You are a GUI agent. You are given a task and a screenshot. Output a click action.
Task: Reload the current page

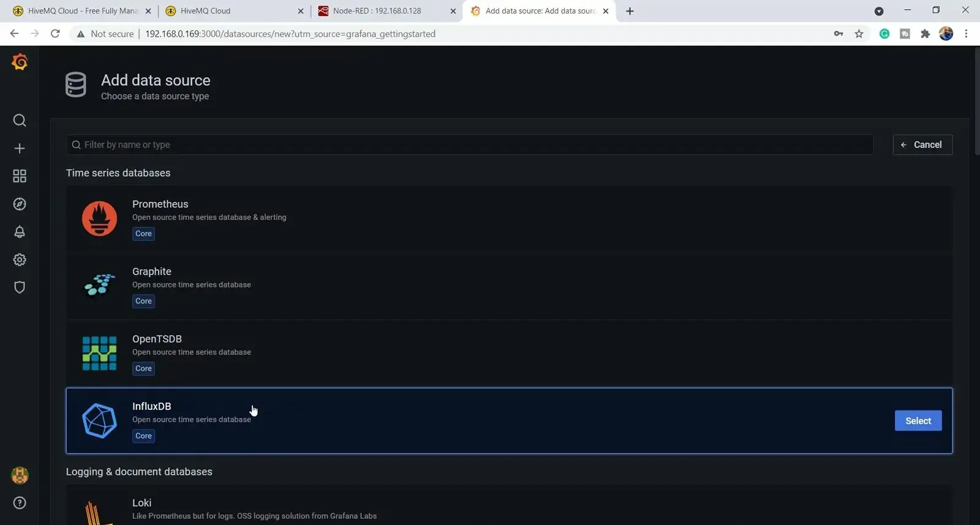pos(55,34)
